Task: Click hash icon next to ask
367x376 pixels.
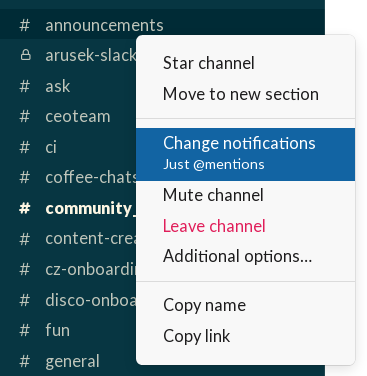Action: [24, 86]
